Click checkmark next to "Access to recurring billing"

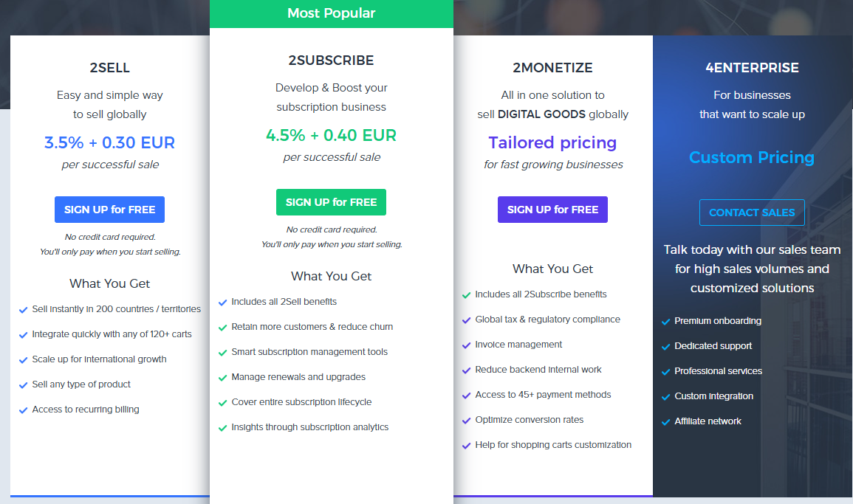[x=23, y=410]
